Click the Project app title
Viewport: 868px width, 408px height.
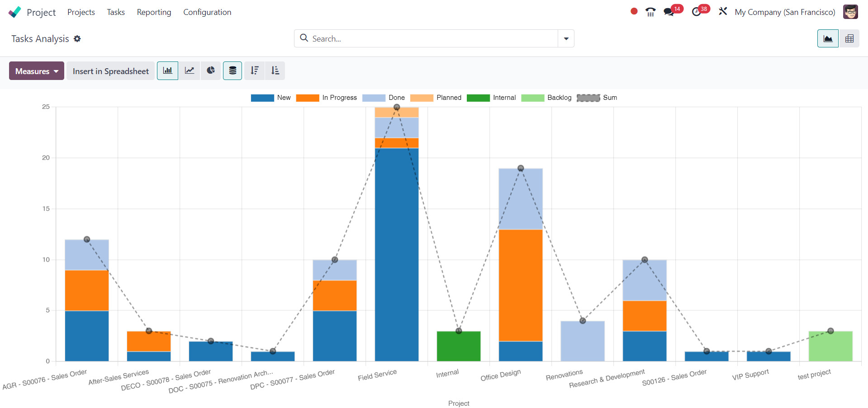(x=41, y=12)
